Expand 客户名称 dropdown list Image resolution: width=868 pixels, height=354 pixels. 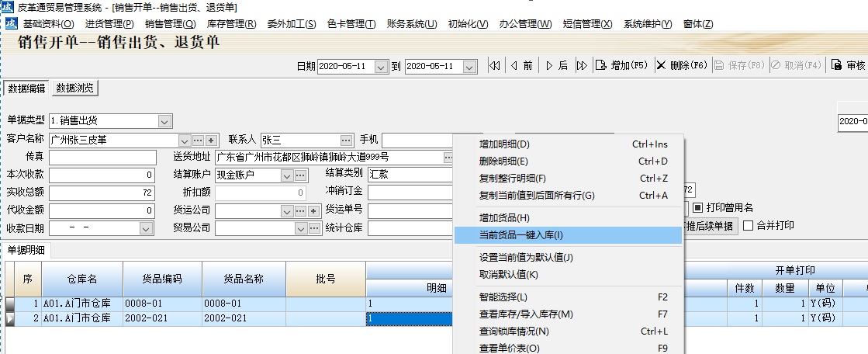(x=185, y=141)
